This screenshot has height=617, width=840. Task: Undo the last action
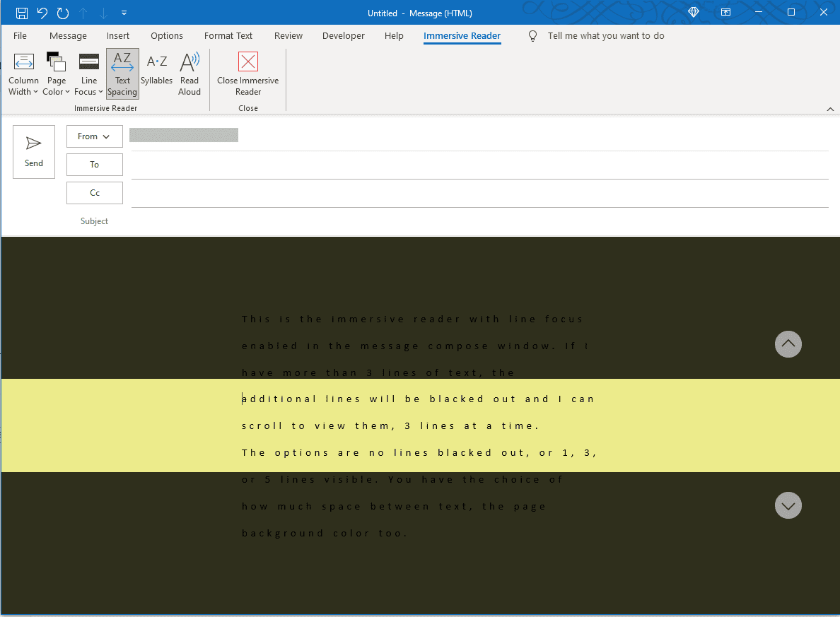coord(42,13)
